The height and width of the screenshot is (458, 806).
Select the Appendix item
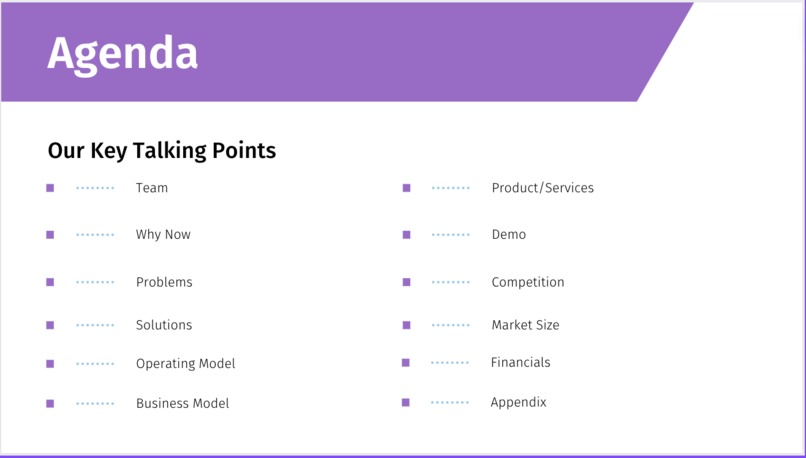518,402
